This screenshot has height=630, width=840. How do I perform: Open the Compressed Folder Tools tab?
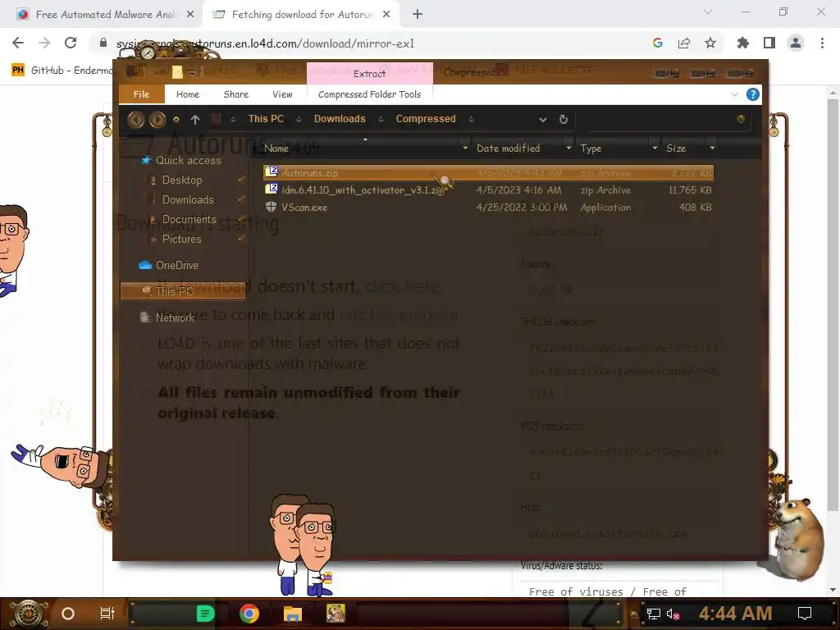click(370, 94)
